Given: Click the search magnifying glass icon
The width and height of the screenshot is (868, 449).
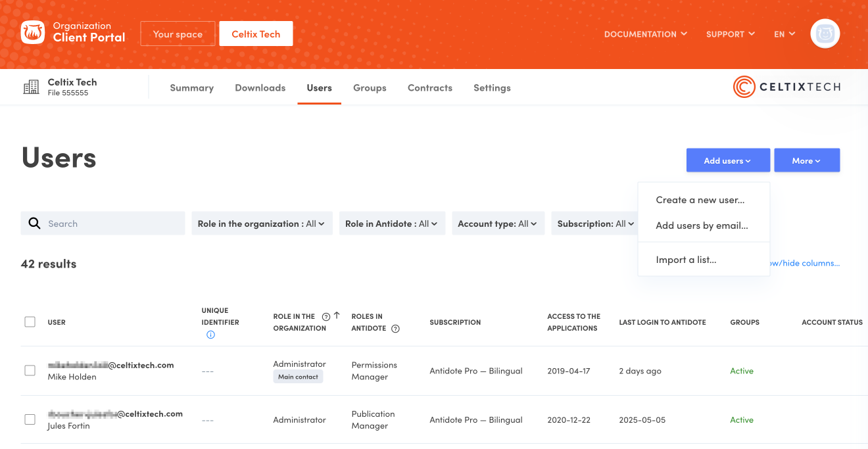Looking at the screenshot, I should 35,224.
